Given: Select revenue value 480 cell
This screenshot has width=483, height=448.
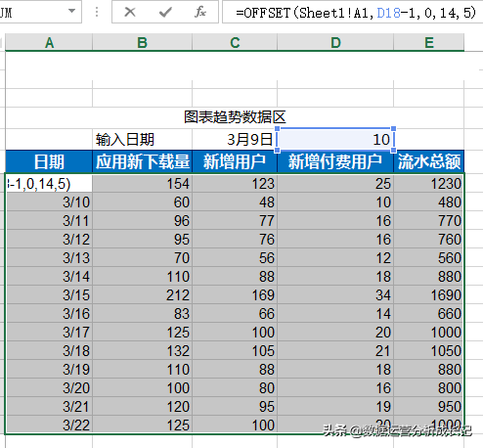Looking at the screenshot, I should (429, 202).
